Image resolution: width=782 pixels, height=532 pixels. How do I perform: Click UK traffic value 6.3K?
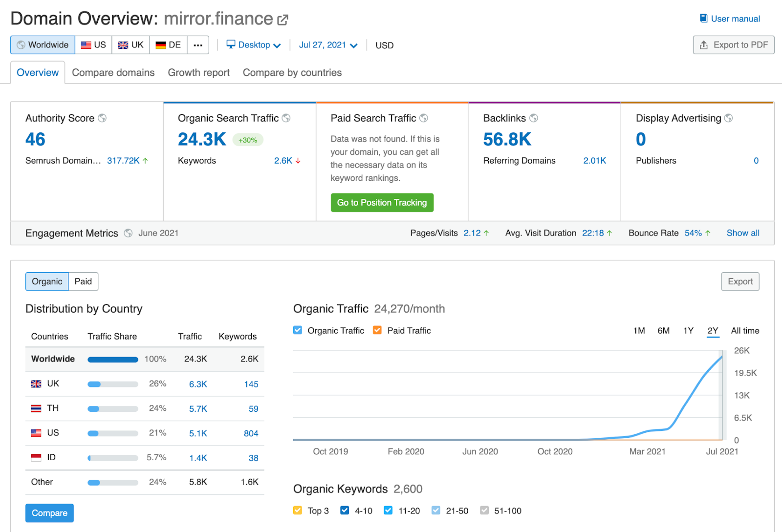pos(198,384)
